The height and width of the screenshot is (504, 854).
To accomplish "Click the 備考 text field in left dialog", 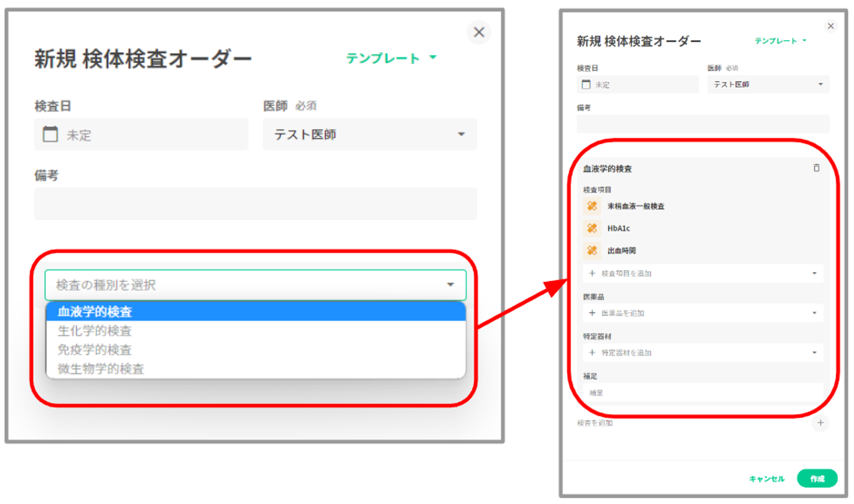I will pyautogui.click(x=255, y=204).
